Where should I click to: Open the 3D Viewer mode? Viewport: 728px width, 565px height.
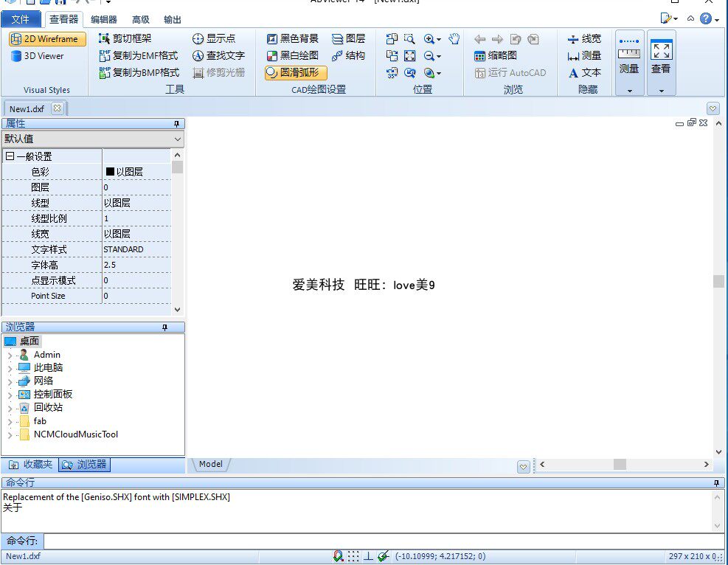click(x=37, y=56)
